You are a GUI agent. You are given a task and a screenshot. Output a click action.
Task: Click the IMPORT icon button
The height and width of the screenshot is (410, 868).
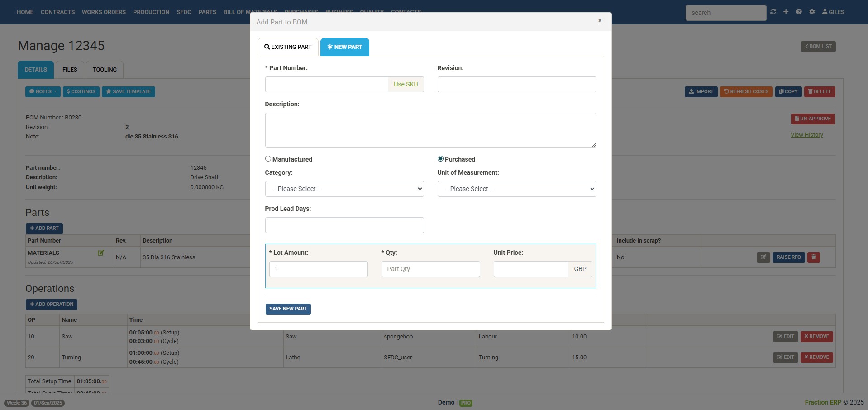click(x=701, y=91)
